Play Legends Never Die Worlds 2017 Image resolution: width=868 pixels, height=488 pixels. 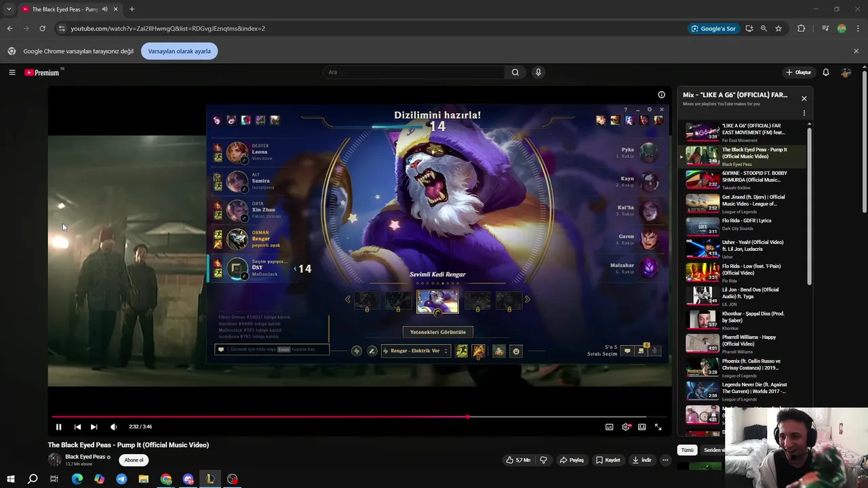(x=743, y=391)
